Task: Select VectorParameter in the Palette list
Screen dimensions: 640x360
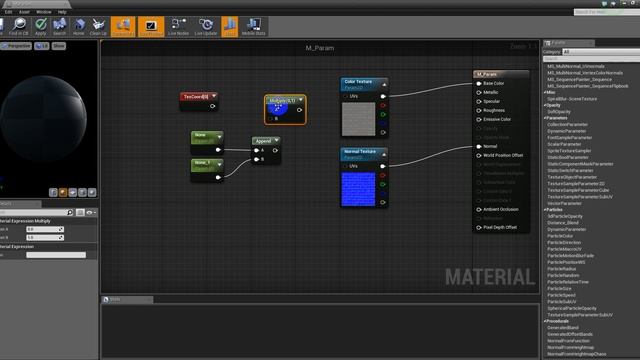Action: [564, 203]
